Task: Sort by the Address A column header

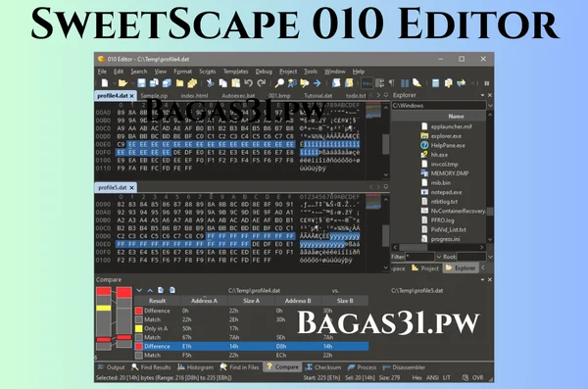Action: 204,301
